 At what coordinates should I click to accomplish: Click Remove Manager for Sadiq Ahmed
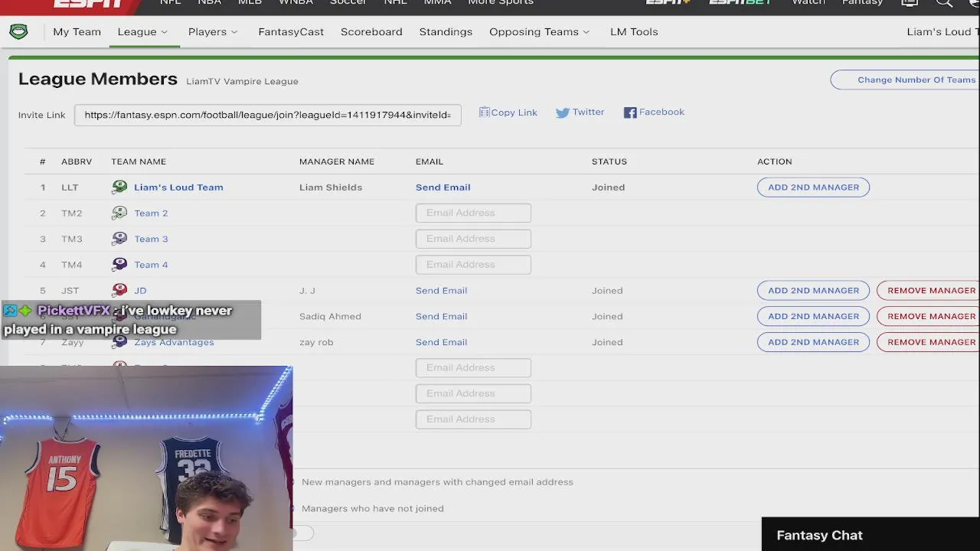[929, 316]
